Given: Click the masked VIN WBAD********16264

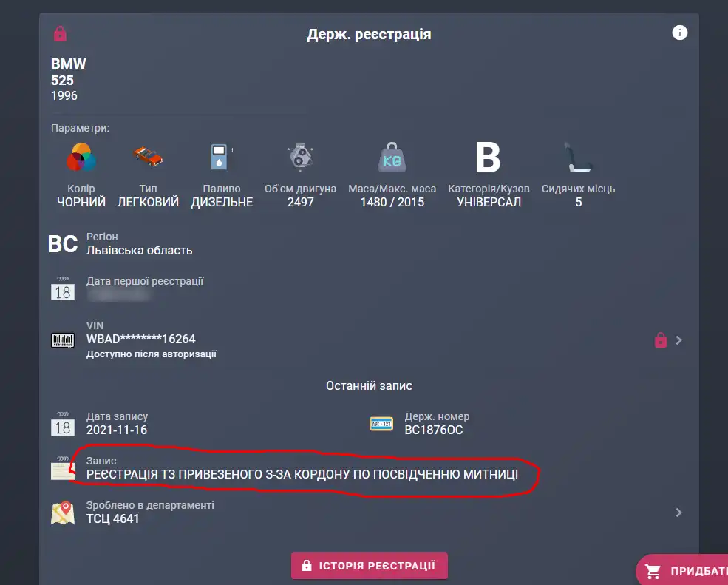Looking at the screenshot, I should coord(141,339).
